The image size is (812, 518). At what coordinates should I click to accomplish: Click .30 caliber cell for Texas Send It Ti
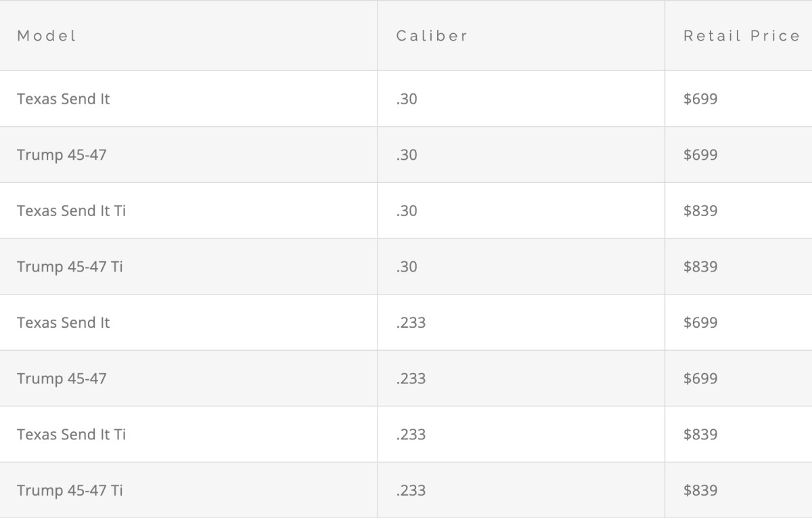[x=407, y=211]
